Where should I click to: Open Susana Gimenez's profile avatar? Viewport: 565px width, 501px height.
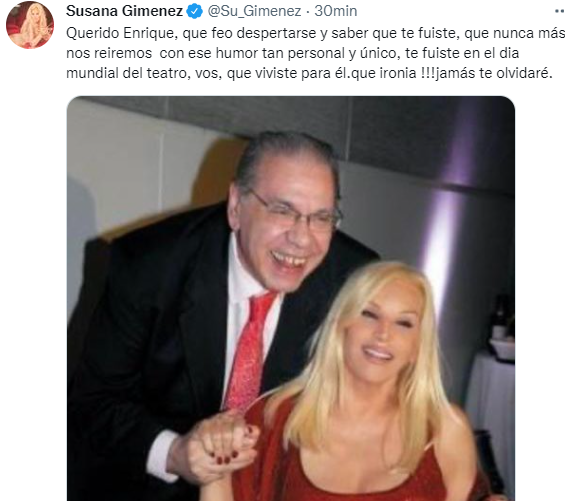click(30, 25)
